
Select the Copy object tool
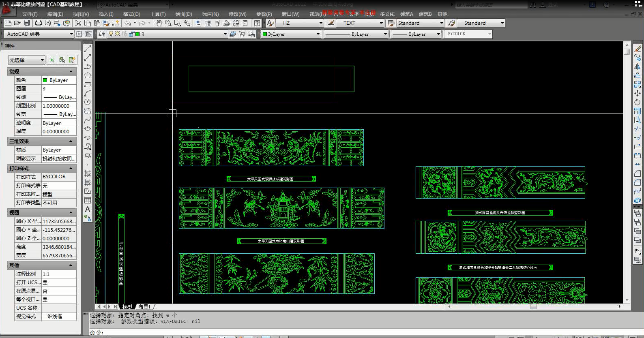pyautogui.click(x=638, y=58)
